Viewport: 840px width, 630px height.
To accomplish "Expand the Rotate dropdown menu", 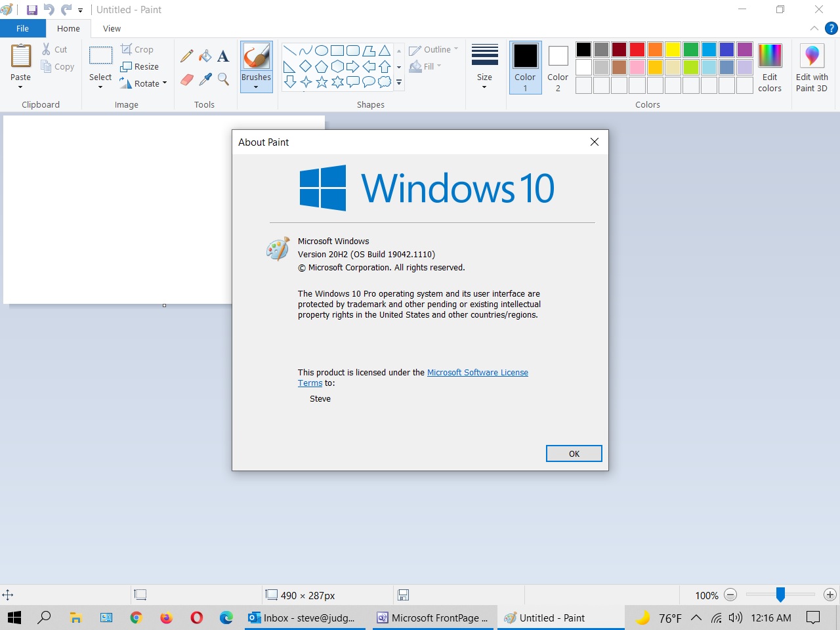I will [164, 83].
